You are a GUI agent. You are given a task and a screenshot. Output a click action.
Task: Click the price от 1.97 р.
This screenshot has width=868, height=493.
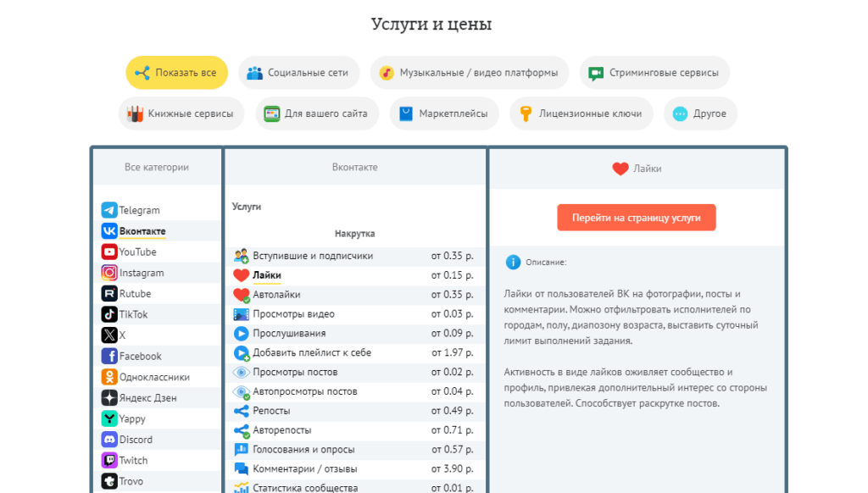click(x=453, y=352)
